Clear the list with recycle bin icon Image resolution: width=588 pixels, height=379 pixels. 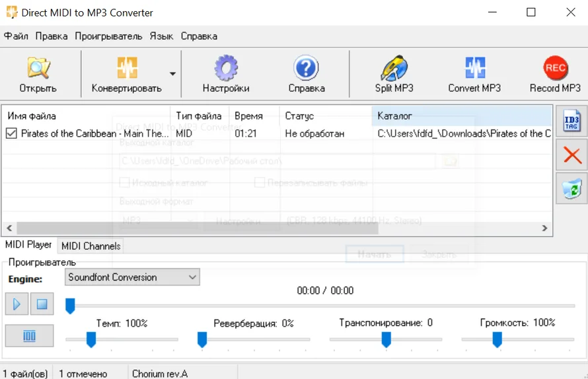tap(571, 188)
